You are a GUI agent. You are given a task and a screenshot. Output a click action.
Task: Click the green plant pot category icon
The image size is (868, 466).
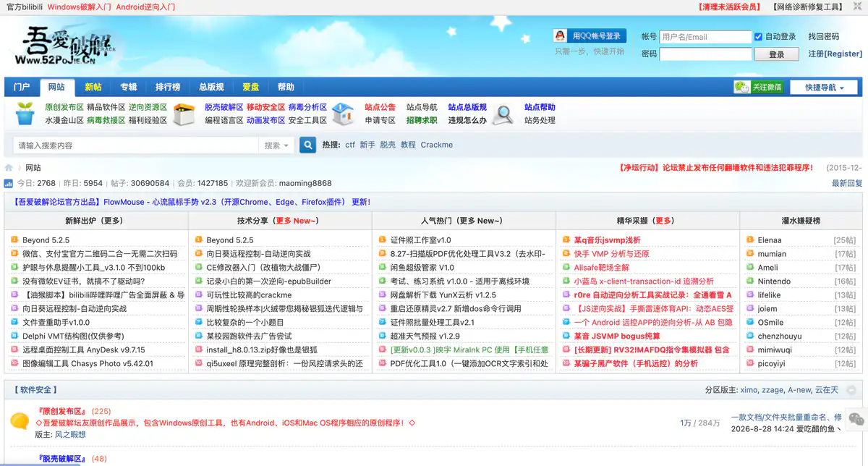click(25, 114)
